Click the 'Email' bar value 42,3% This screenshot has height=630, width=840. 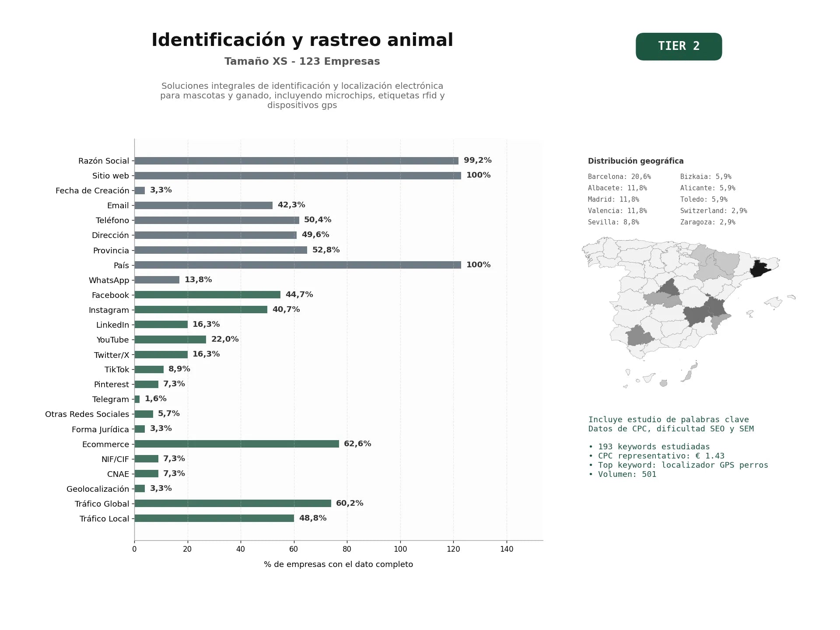291,205
